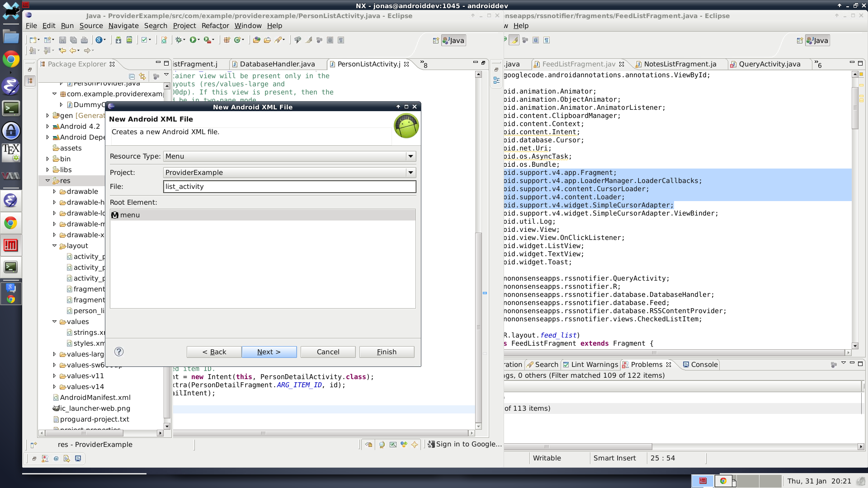This screenshot has width=868, height=488.
Task: Click the Run green play icon
Action: click(x=193, y=40)
